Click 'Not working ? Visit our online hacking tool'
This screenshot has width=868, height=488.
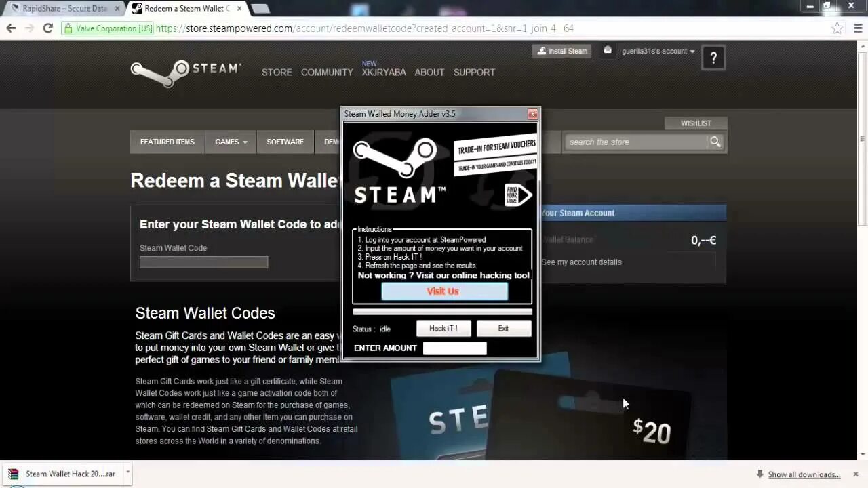pyautogui.click(x=443, y=275)
